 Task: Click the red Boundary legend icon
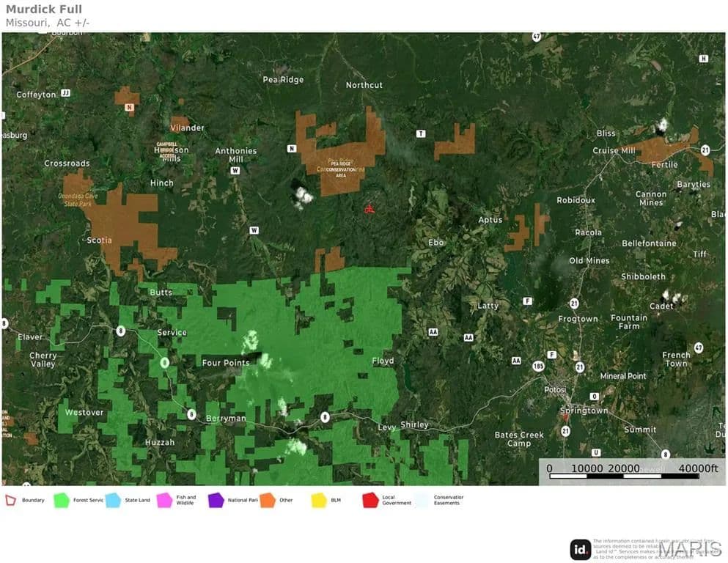[11, 500]
